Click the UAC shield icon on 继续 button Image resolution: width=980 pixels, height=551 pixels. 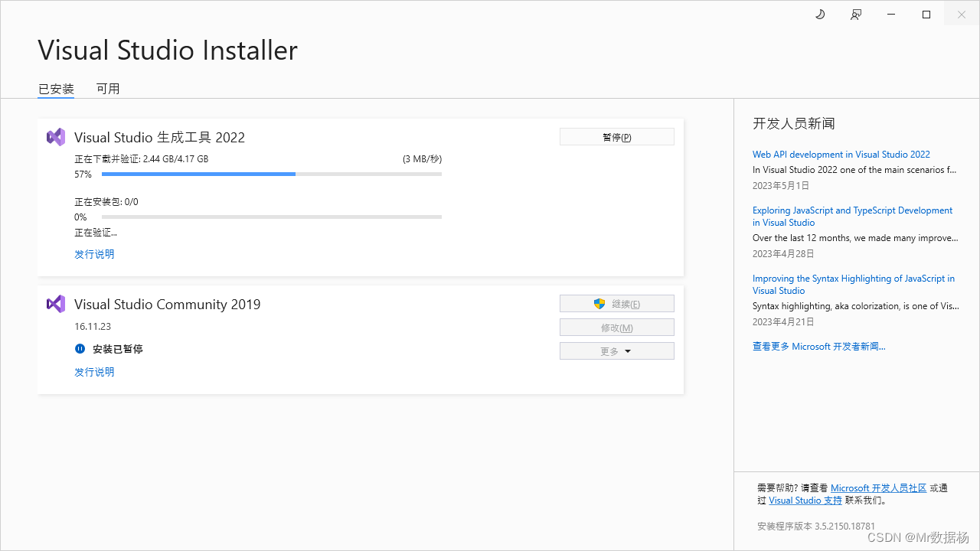pos(599,303)
